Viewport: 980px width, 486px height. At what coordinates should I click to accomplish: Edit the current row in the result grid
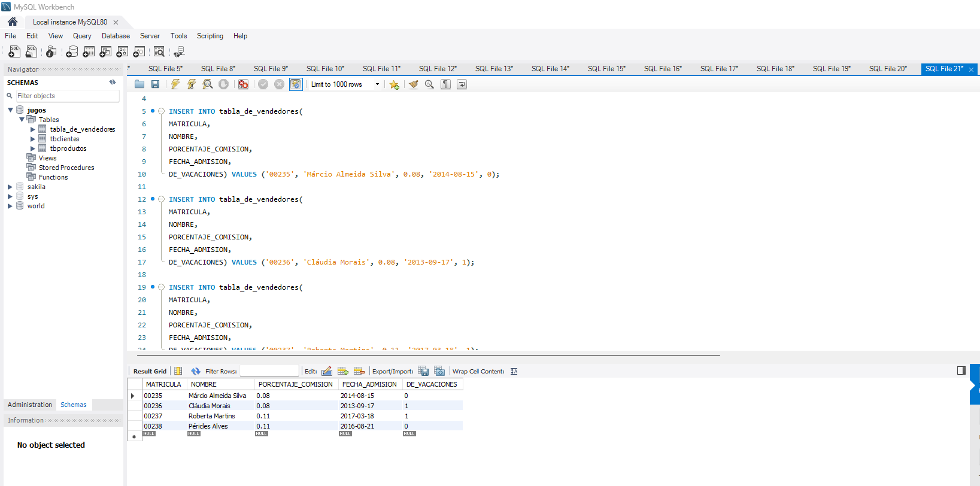(327, 371)
